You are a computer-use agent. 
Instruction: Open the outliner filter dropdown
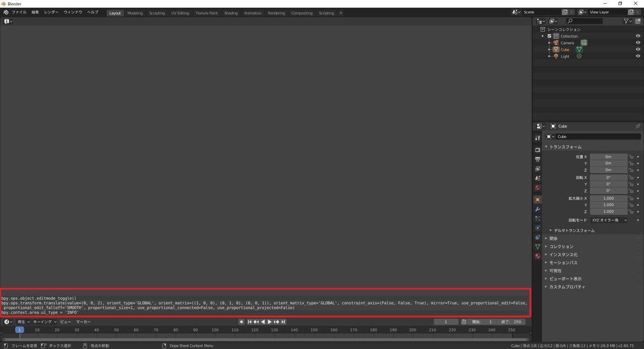pyautogui.click(x=627, y=21)
